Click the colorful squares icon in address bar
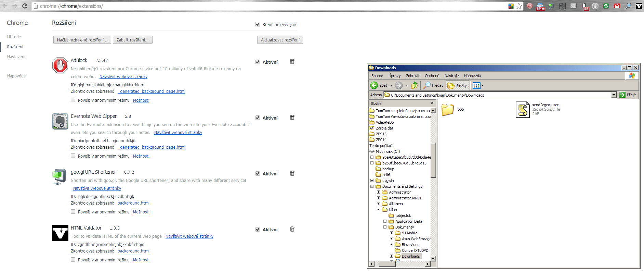 (x=511, y=6)
